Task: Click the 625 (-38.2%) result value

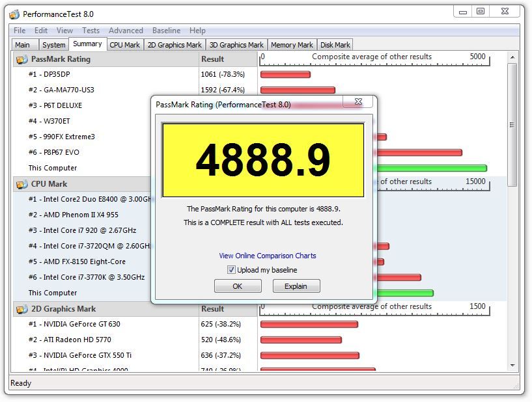Action: pos(221,325)
